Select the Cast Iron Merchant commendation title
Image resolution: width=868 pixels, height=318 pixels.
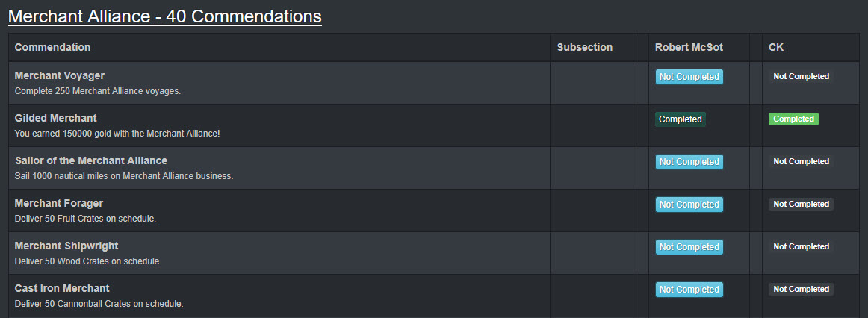coord(62,289)
